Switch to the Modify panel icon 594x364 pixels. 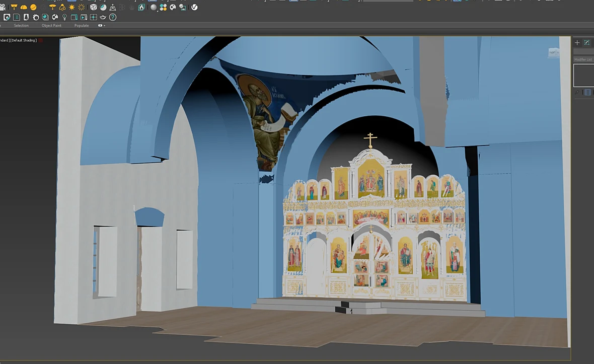click(587, 42)
